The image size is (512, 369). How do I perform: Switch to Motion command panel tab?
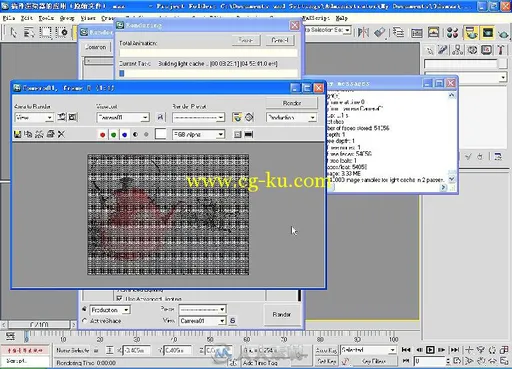pyautogui.click(x=472, y=50)
